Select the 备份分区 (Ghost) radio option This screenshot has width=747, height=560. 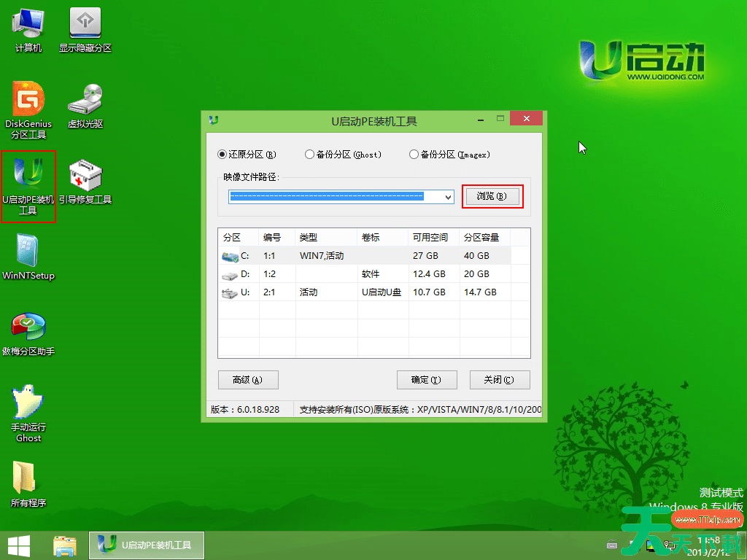[310, 155]
